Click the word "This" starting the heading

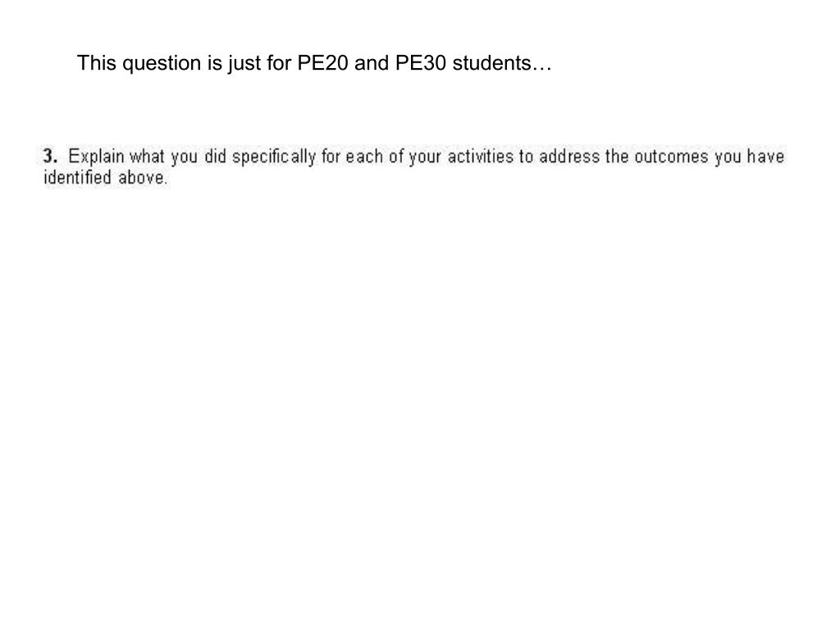[97, 62]
